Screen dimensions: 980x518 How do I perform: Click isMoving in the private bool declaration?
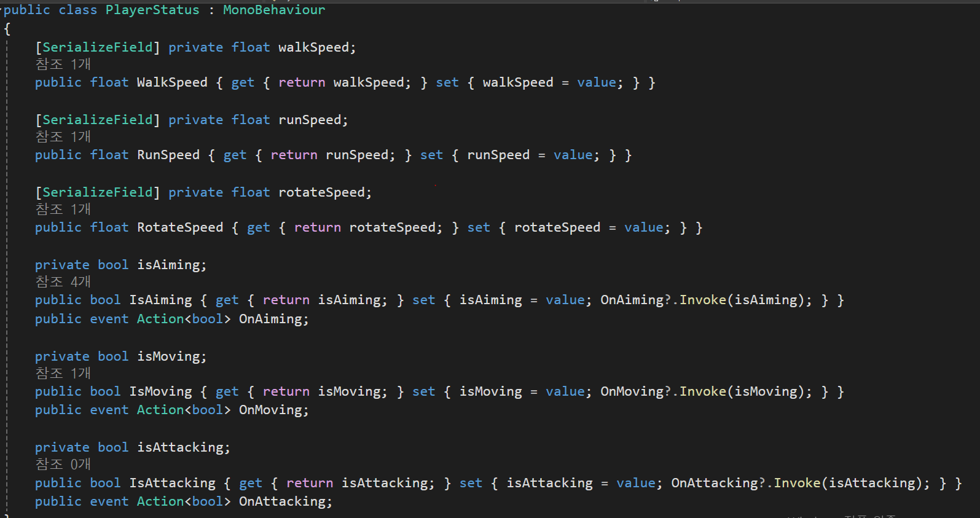168,356
